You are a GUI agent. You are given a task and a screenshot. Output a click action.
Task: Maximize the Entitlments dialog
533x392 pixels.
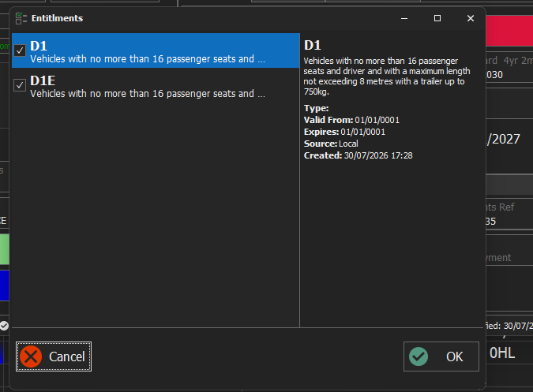click(x=437, y=18)
